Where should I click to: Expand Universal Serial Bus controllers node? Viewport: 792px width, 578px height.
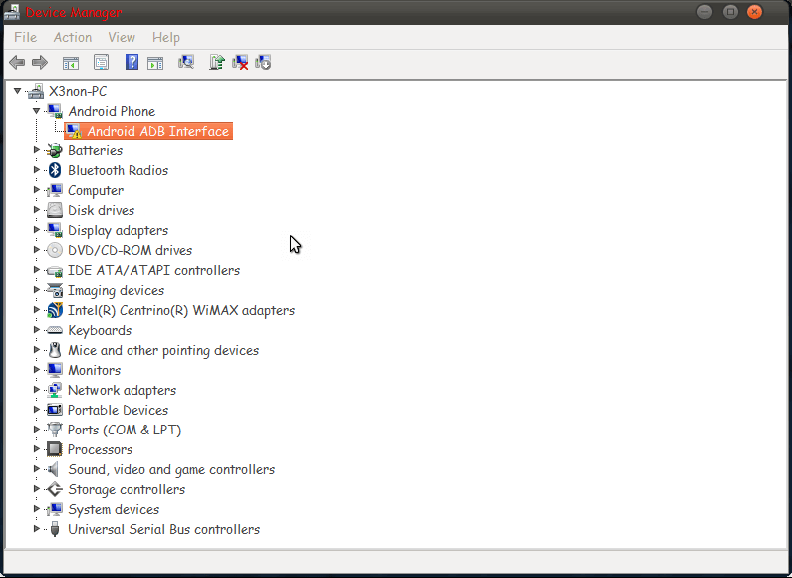pyautogui.click(x=37, y=529)
